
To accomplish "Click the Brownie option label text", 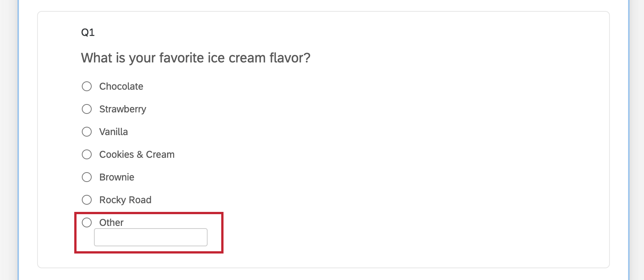I will (x=116, y=177).
